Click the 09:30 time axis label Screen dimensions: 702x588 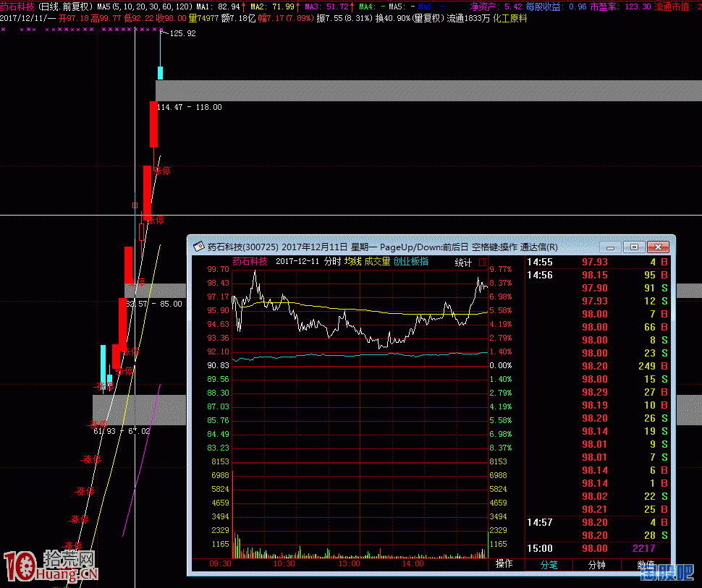coord(220,563)
